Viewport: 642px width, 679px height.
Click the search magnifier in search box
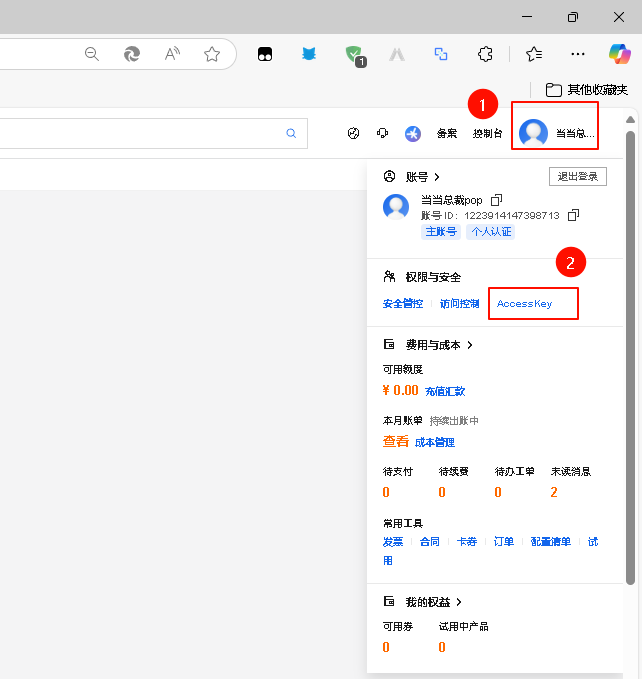(291, 133)
